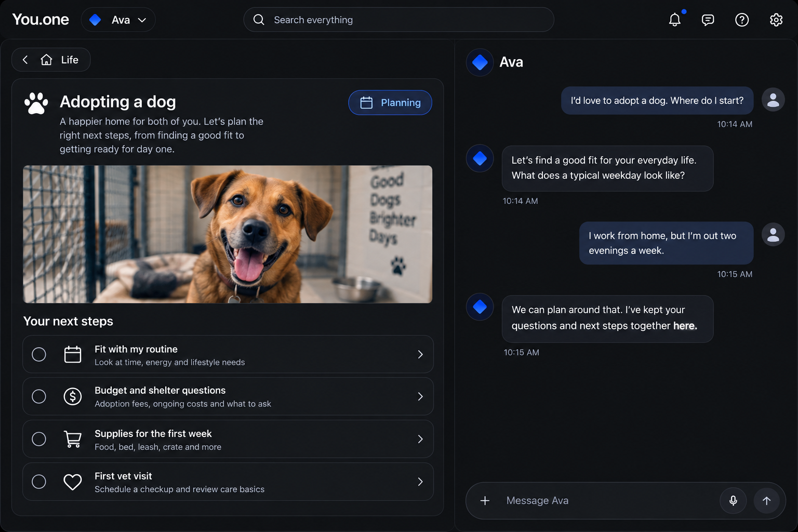Click 'Food, bed, leash, crate and more' text
This screenshot has height=532, width=798.
pyautogui.click(x=158, y=447)
